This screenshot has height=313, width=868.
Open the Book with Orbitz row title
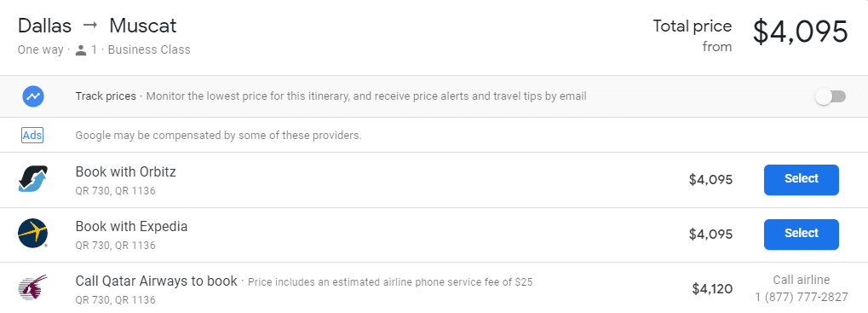(x=126, y=171)
